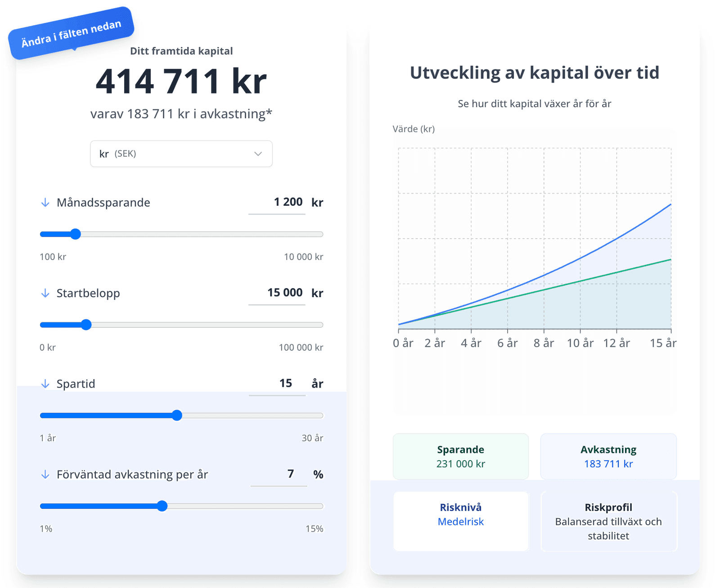Click the arrow icon beside Förväntad avkastning
Viewport: 720px width, 588px height.
[45, 475]
